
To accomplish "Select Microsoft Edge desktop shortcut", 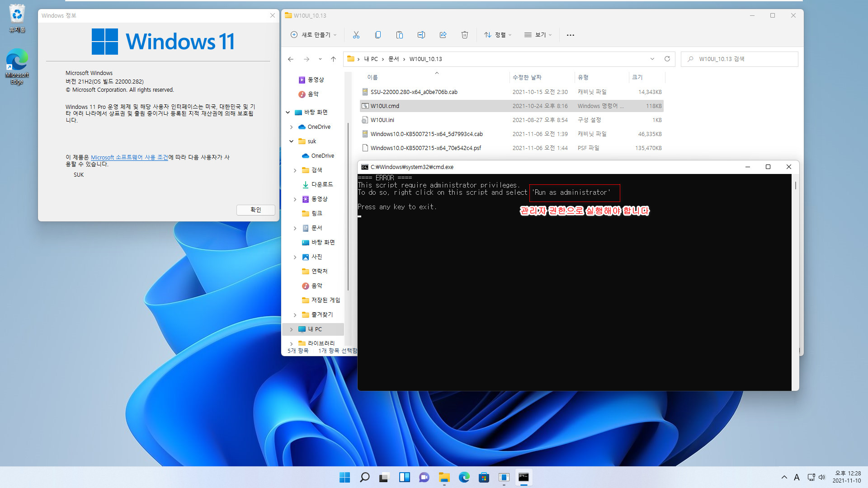I will point(17,67).
